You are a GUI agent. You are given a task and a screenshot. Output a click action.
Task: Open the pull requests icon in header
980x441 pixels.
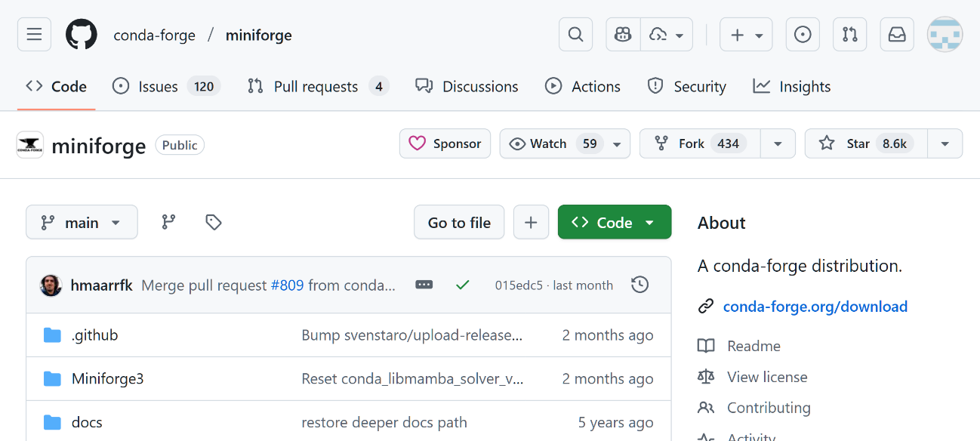pos(849,35)
